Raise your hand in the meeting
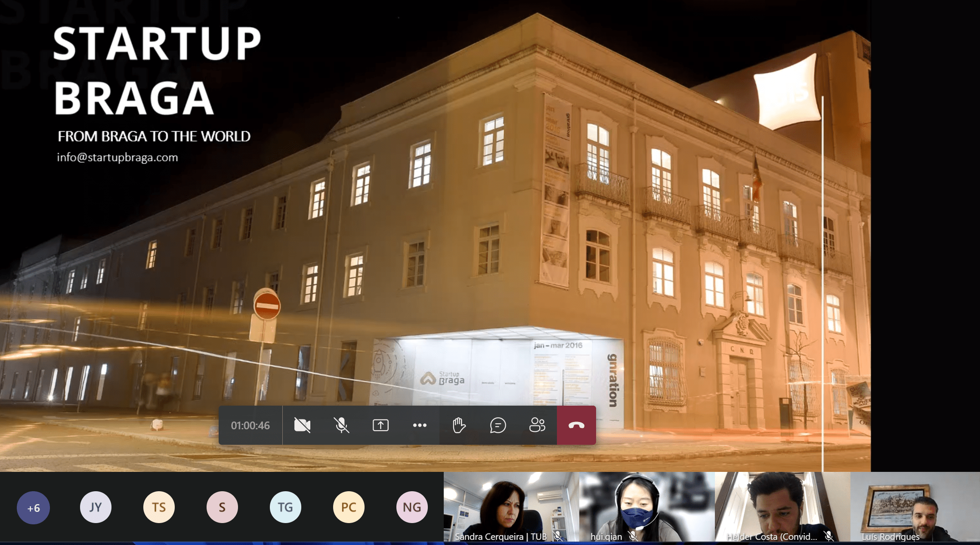The image size is (980, 545). point(459,425)
